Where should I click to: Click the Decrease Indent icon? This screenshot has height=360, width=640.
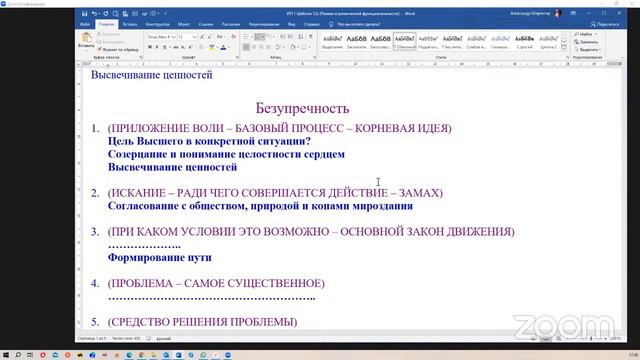pos(282,37)
